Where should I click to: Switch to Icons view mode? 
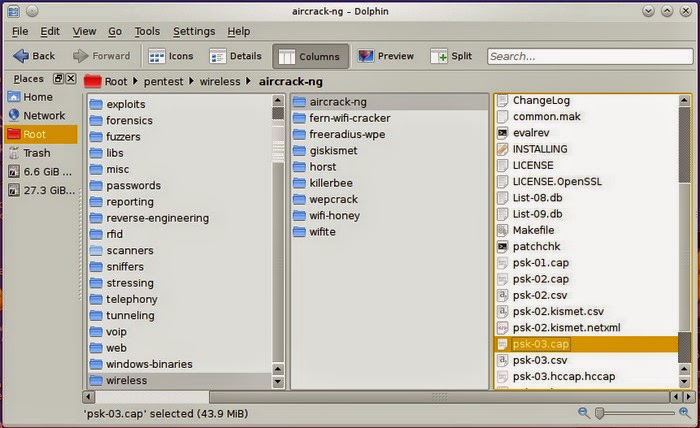(x=171, y=56)
